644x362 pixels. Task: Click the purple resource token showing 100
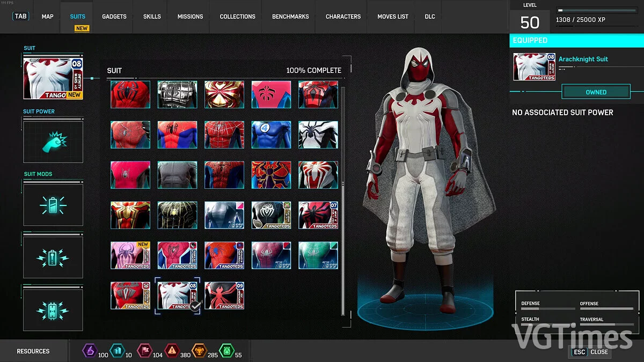pyautogui.click(x=89, y=351)
